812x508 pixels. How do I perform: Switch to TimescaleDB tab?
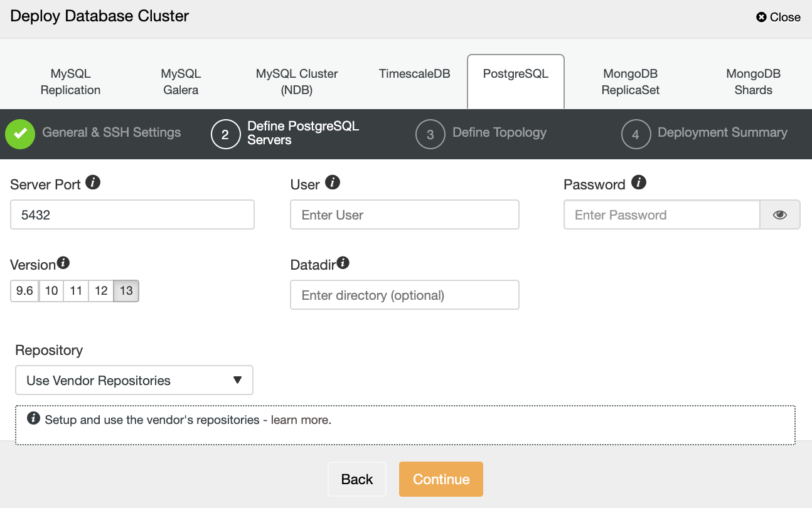pyautogui.click(x=415, y=74)
